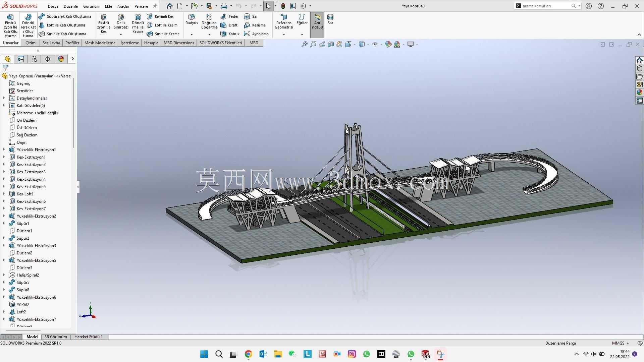The height and width of the screenshot is (362, 644).
Task: Click the arama Komutları search field
Action: point(547,6)
